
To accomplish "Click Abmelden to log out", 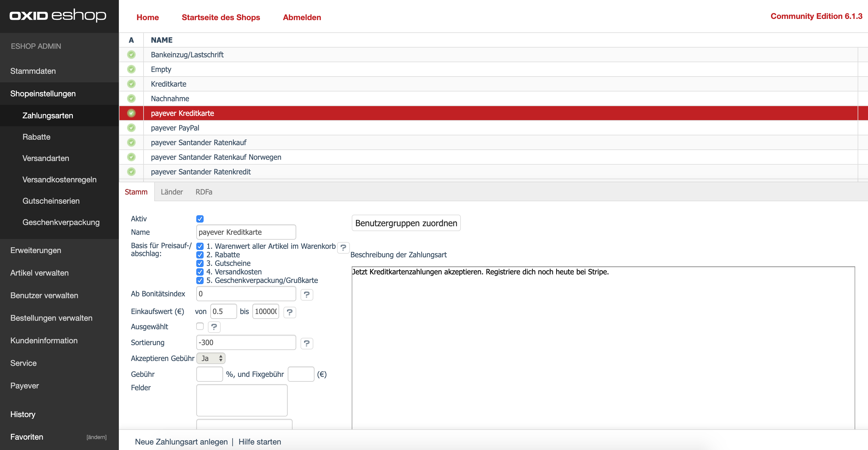I will click(302, 17).
